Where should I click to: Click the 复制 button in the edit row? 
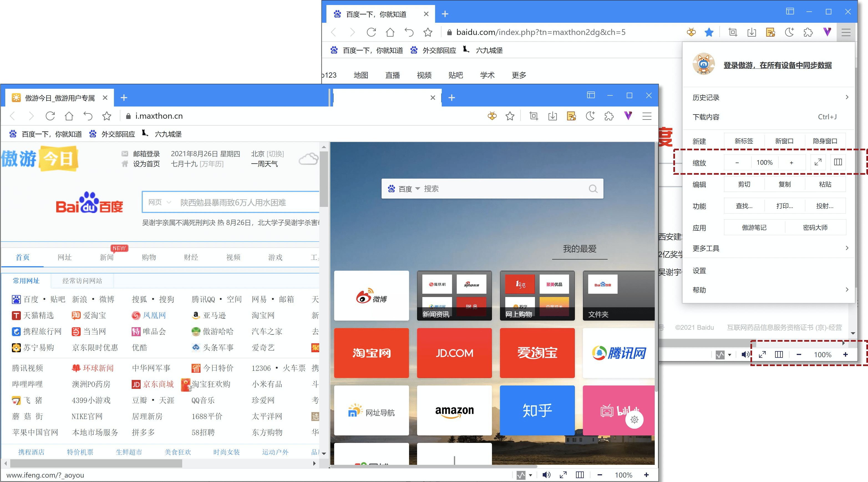click(x=785, y=184)
